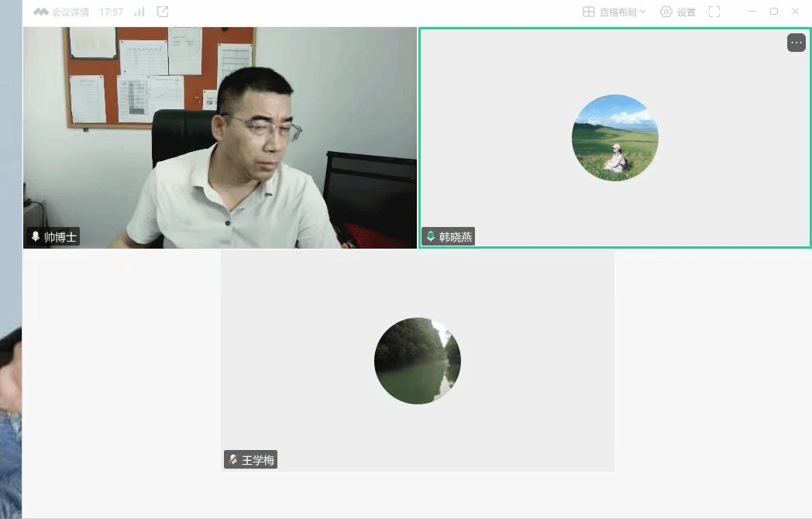Select 帅博士 video feed
This screenshot has width=812, height=519.
220,138
